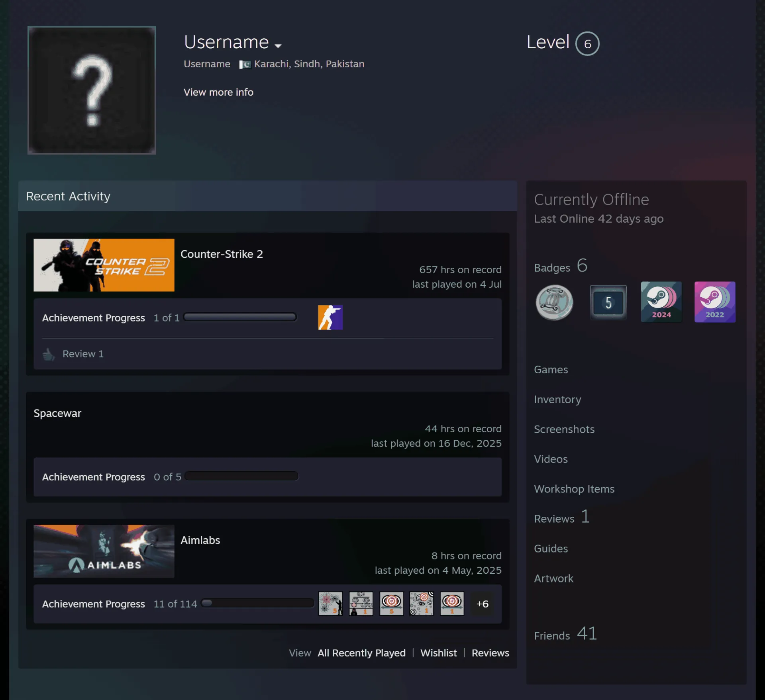View All Recently Played games
The height and width of the screenshot is (700, 765).
(361, 653)
